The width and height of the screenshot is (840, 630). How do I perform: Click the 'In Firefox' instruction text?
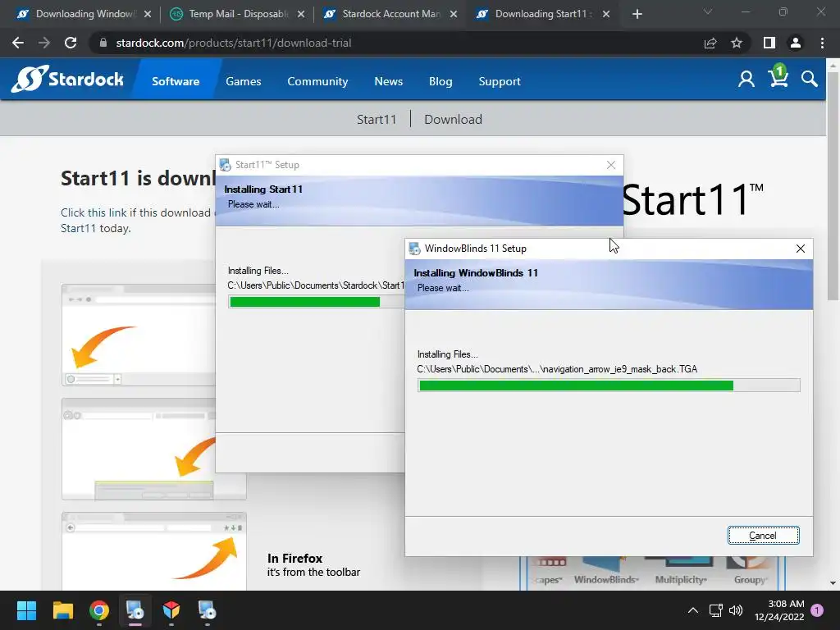tap(294, 558)
